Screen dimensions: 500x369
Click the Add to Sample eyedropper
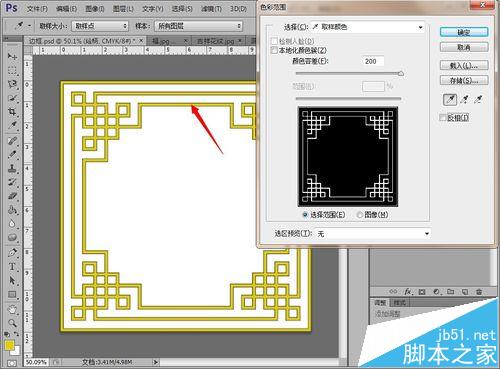[464, 99]
